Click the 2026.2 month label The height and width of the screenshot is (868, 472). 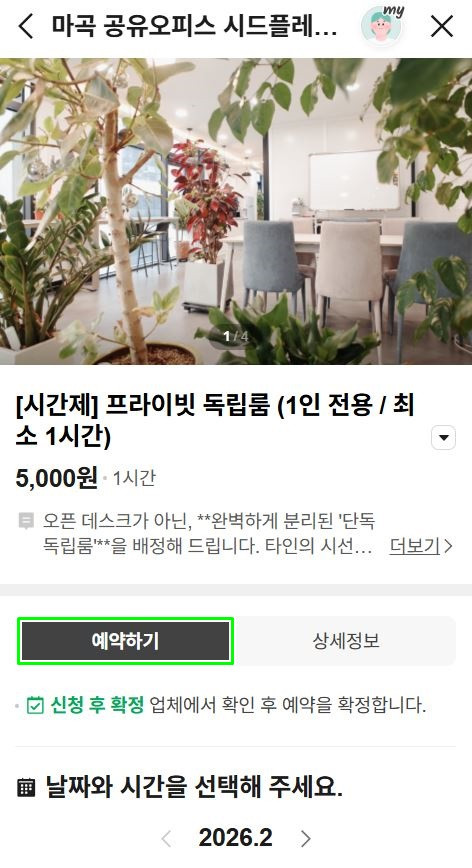pos(236,838)
